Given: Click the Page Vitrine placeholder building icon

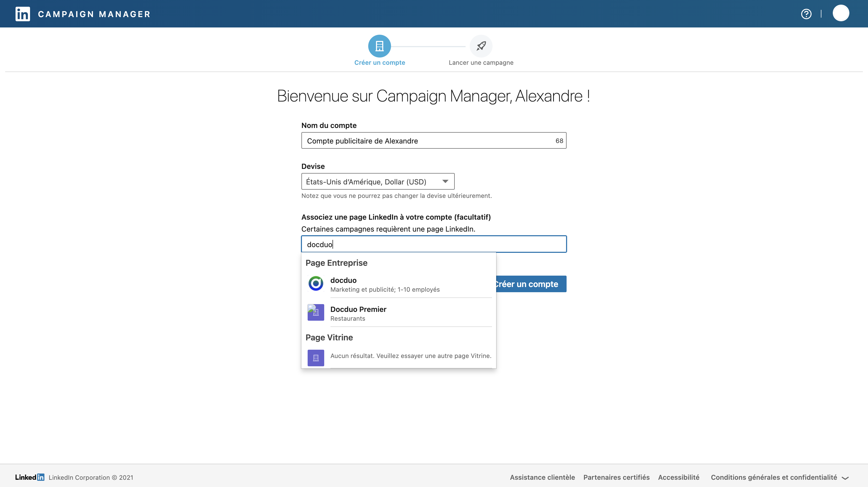Looking at the screenshot, I should [316, 357].
